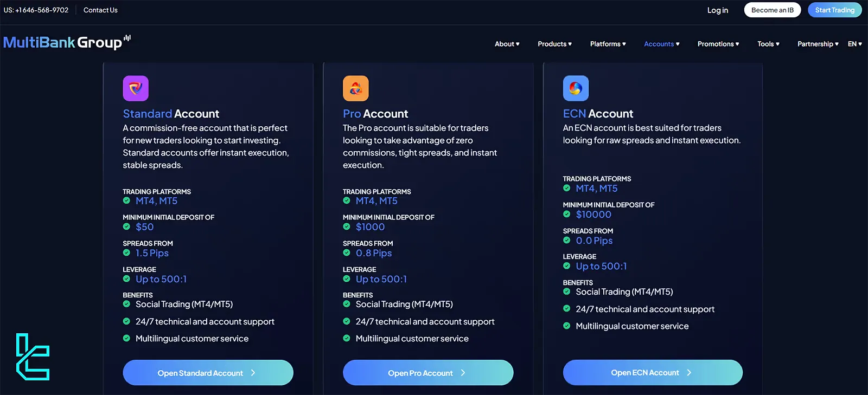This screenshot has height=395, width=868.
Task: Click check icon by Standard Social Trading benefit
Action: pos(126,304)
